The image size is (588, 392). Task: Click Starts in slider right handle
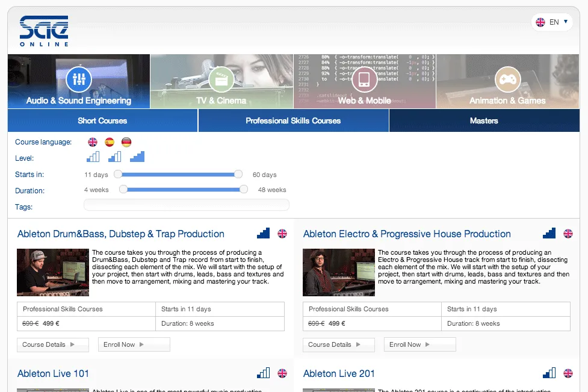click(238, 174)
